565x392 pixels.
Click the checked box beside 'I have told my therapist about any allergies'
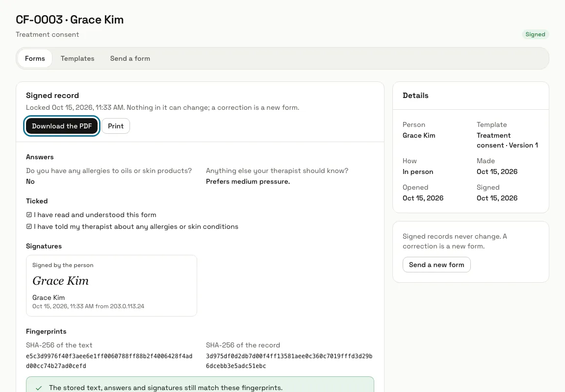[29, 227]
